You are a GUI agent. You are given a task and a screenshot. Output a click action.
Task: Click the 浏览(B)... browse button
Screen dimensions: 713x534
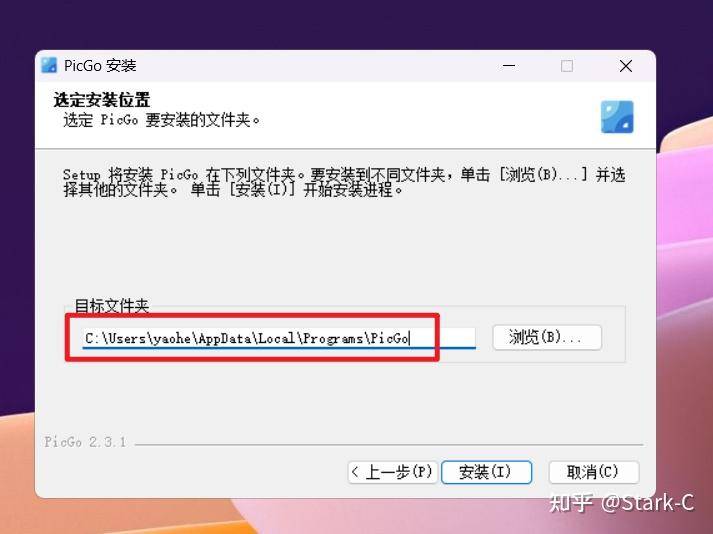pyautogui.click(x=547, y=338)
